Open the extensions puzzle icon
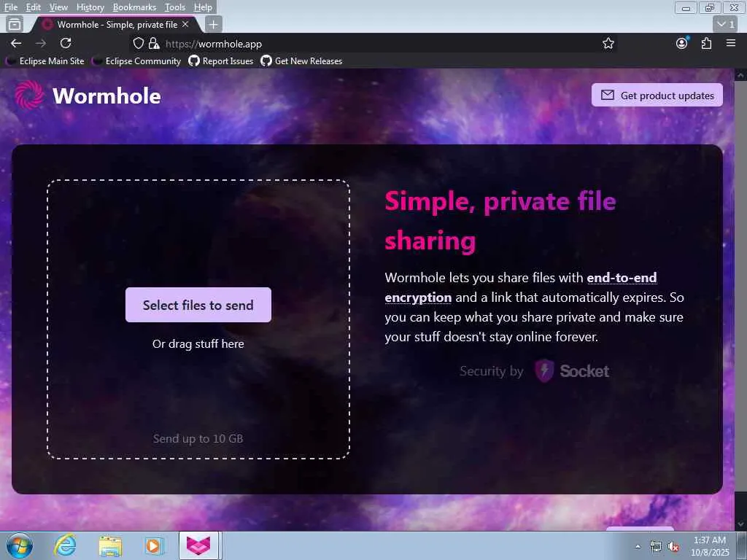This screenshot has height=560, width=747. [x=706, y=43]
